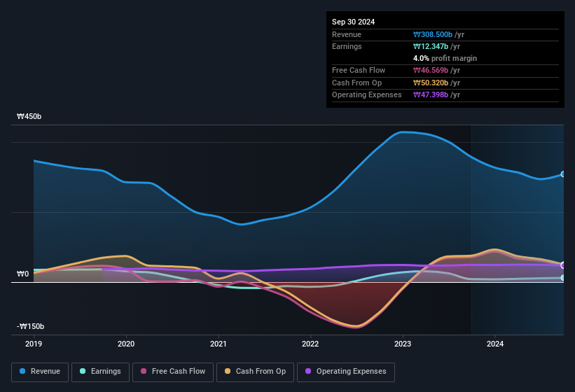Click the Operating Expenses label in tooltip
575x392 pixels.
pyautogui.click(x=367, y=95)
